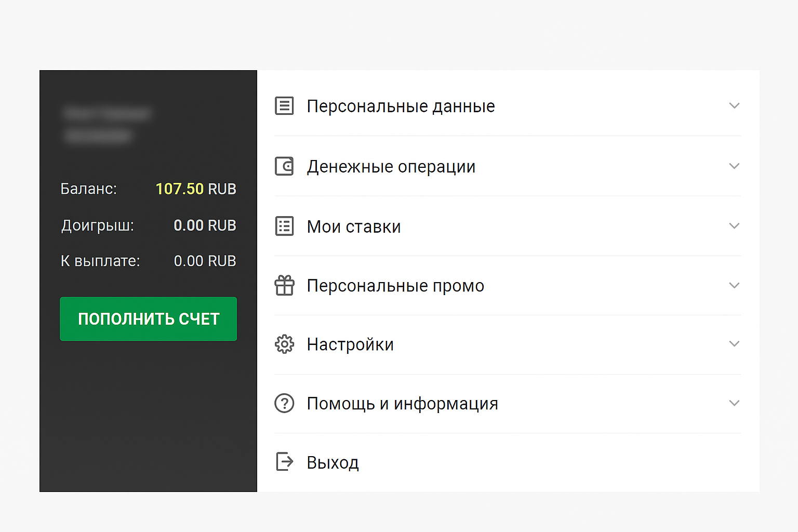The width and height of the screenshot is (798, 532).
Task: Expand Помощь и информация chevron
Action: (734, 403)
